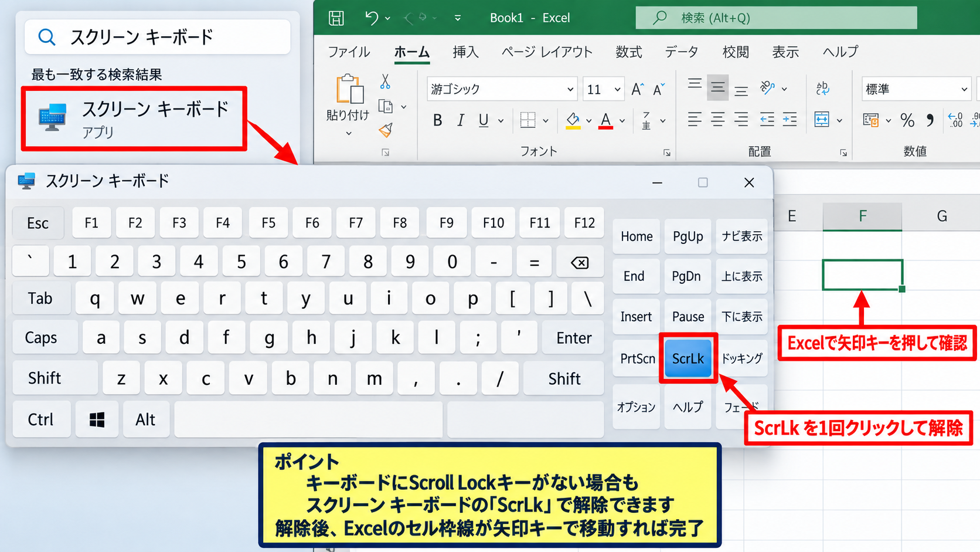Click the Format Painter brush icon

point(386,130)
